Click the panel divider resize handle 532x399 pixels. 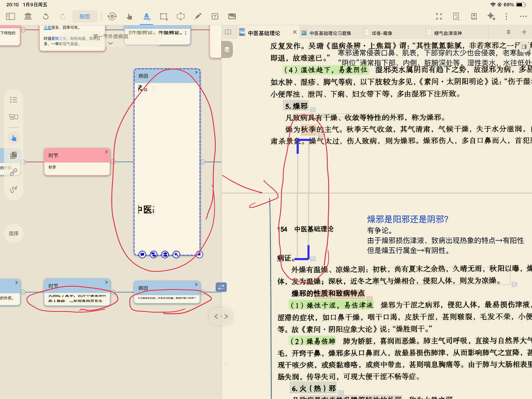[x=221, y=317]
